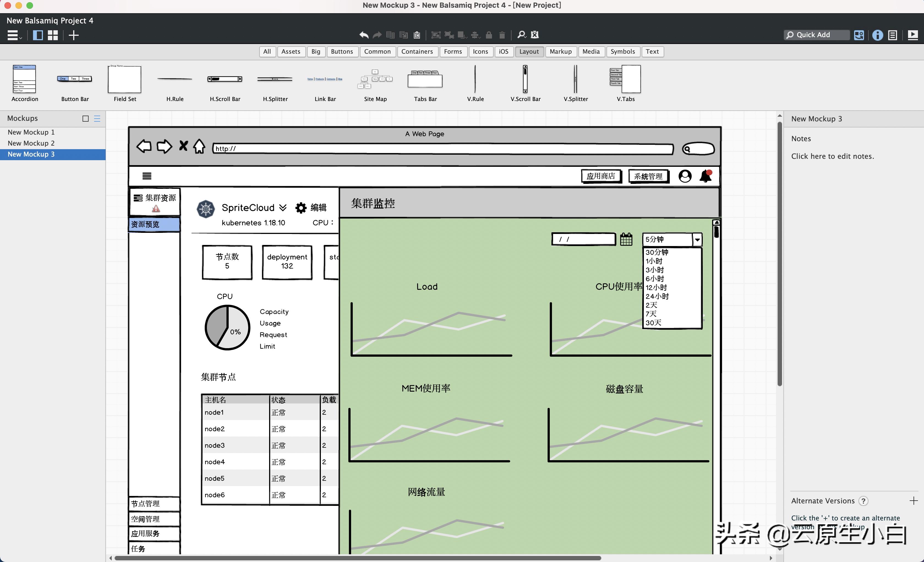Switch to the Icons category tab
The width and height of the screenshot is (924, 562).
(480, 51)
